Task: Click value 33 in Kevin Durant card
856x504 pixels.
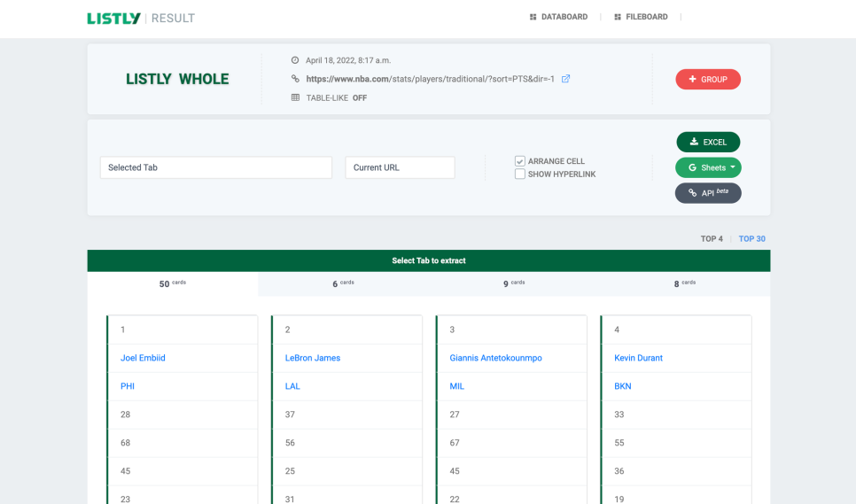Action: click(619, 415)
